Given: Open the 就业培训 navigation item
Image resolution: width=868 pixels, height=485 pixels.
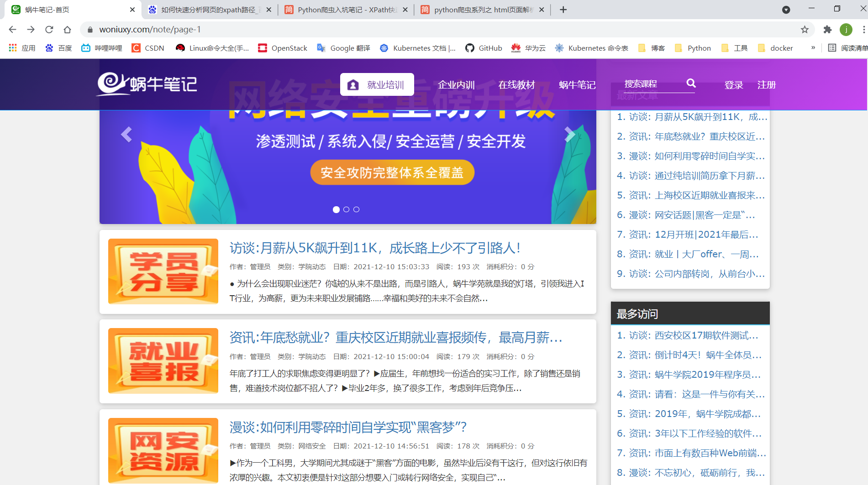Looking at the screenshot, I should point(377,84).
